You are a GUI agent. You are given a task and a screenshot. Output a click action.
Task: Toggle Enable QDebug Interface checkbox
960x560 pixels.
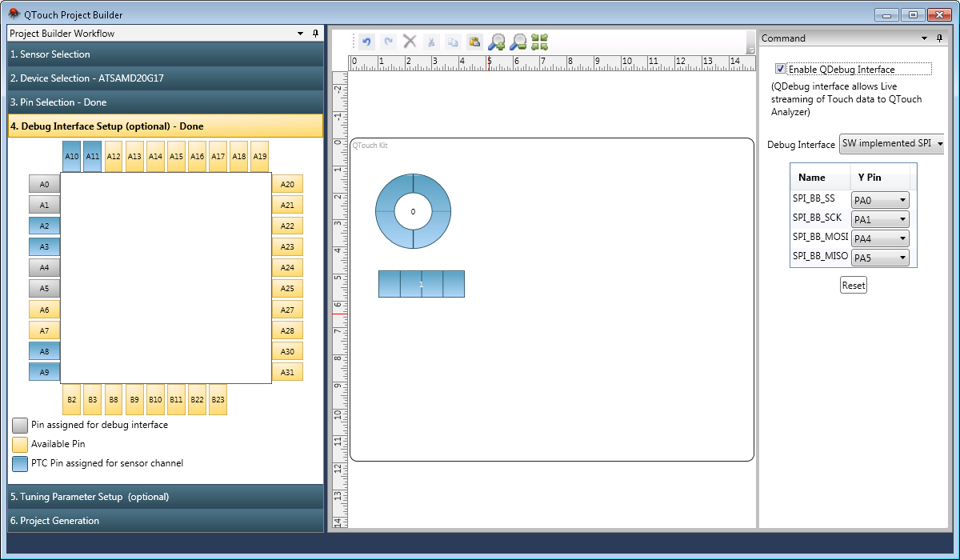[781, 69]
